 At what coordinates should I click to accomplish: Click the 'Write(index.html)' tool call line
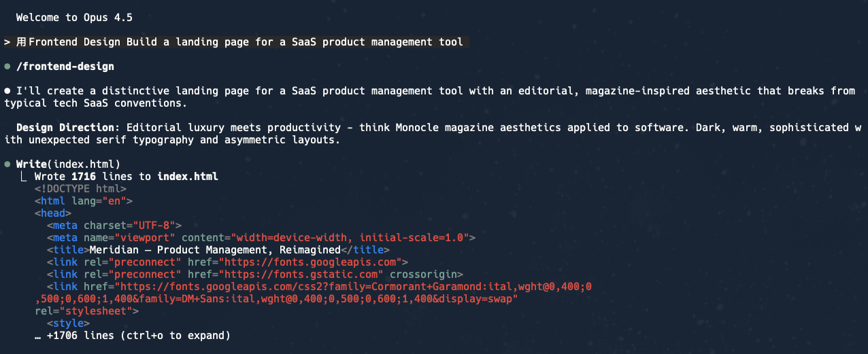(68, 164)
